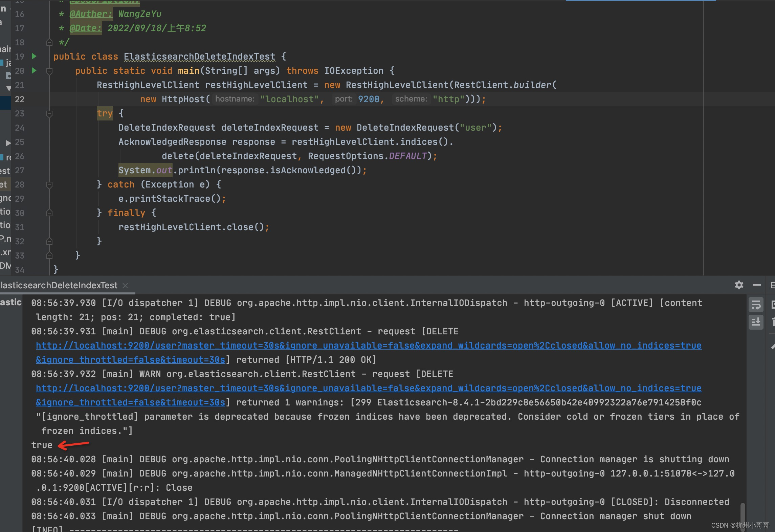Collapse main method fold marker
The image size is (775, 532).
click(x=49, y=71)
